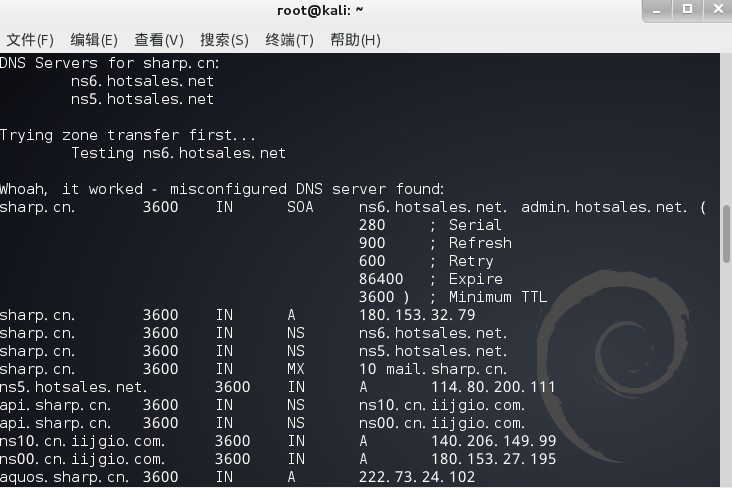Close the root@kali terminal window
Image resolution: width=732 pixels, height=488 pixels.
click(718, 9)
